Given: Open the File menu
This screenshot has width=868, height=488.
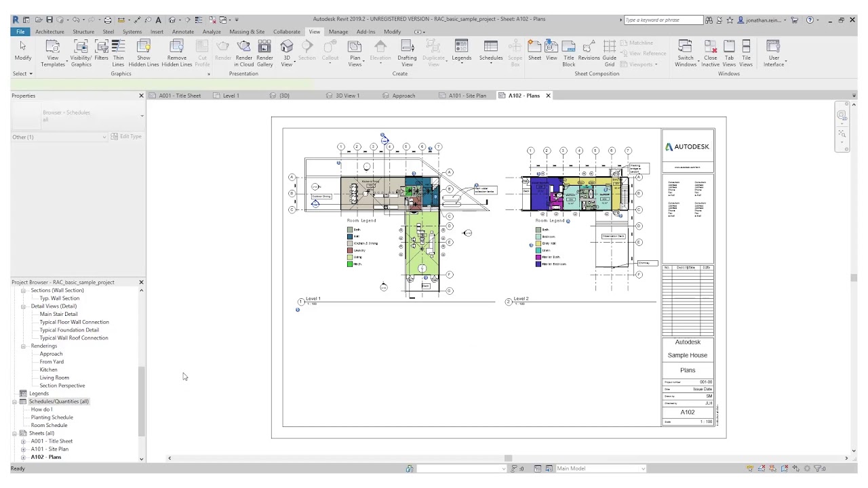Looking at the screenshot, I should 20,32.
